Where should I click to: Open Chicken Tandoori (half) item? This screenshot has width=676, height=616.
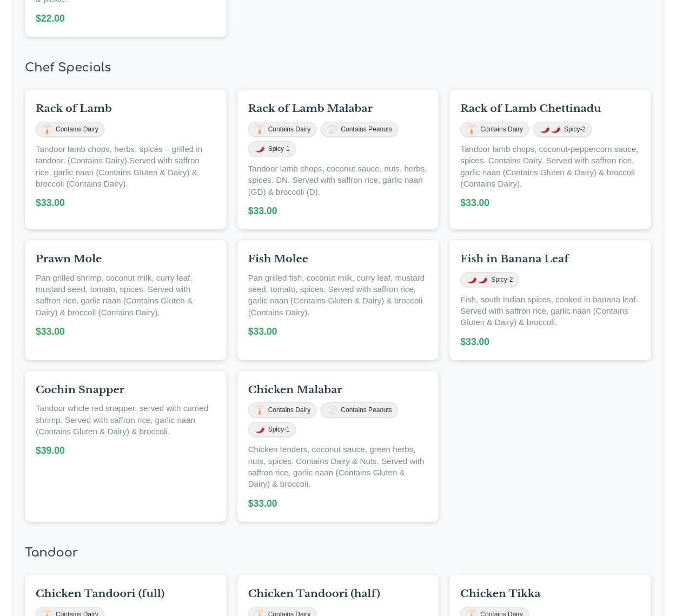[x=314, y=593]
